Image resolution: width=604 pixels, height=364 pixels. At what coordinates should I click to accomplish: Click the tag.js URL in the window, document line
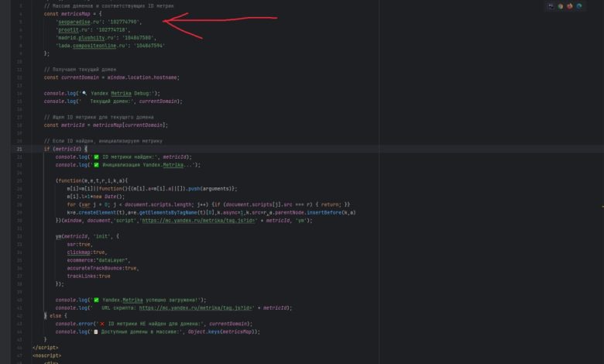[194, 220]
